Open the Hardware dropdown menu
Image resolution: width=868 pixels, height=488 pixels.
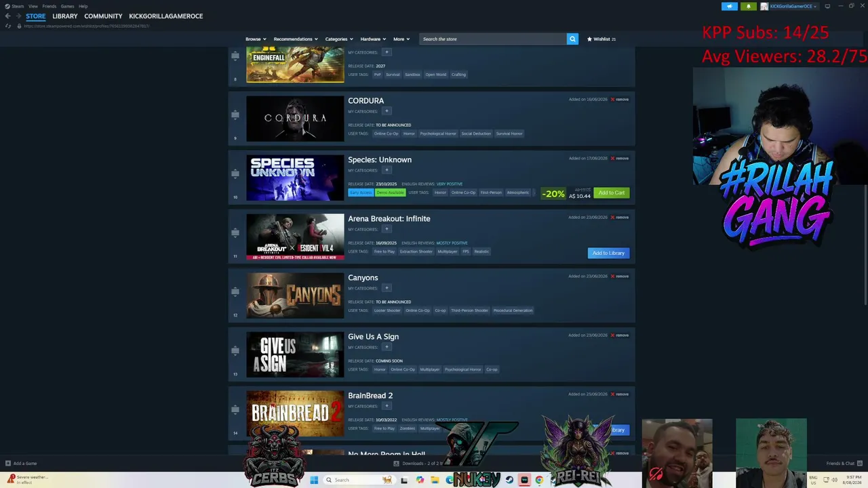pyautogui.click(x=373, y=39)
